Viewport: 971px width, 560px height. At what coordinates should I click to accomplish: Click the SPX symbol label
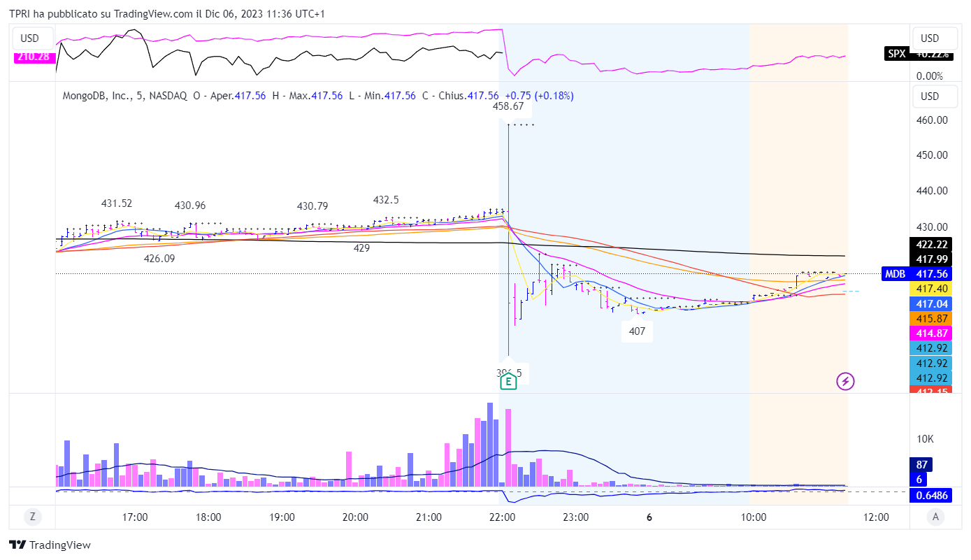tap(896, 54)
